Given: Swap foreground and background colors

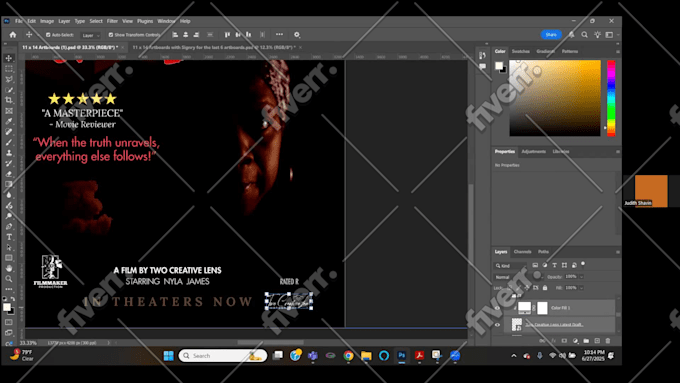Looking at the screenshot, I should tap(12, 299).
